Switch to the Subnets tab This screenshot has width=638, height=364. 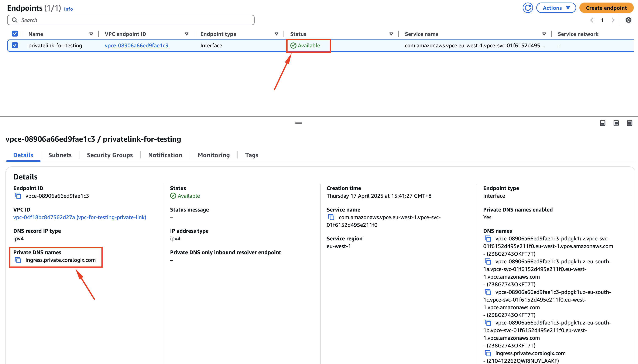pyautogui.click(x=60, y=155)
